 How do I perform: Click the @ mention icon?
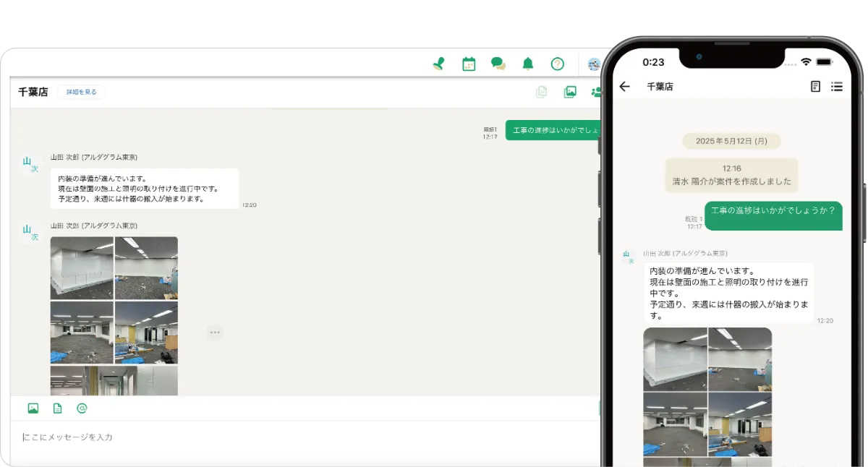(82, 408)
